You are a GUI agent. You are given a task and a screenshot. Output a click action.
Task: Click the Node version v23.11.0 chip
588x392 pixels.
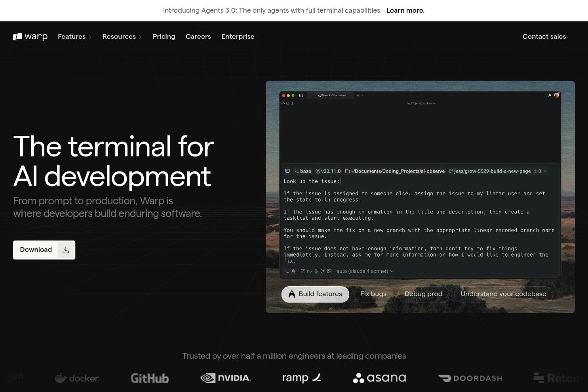coord(328,171)
